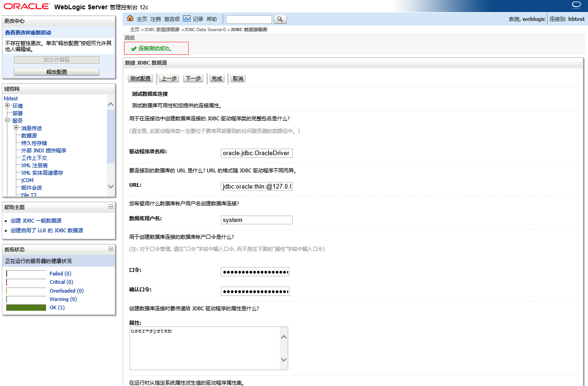Open 外部 JNDI 提供程序 tree item
The height and width of the screenshot is (386, 588).
coord(44,150)
